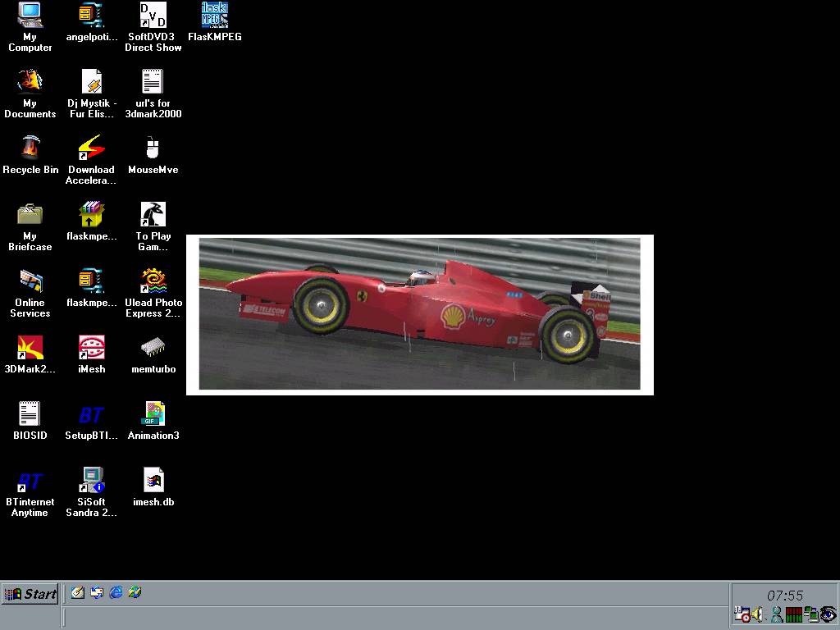Open the Animation3 GIF file
The image size is (840, 630).
click(153, 413)
